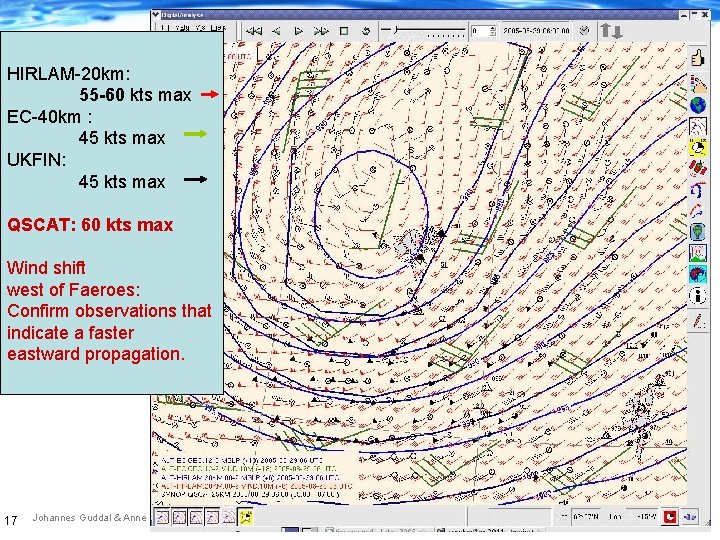
Task: Select the second map thumbnail at the bottom
Action: coord(179,518)
